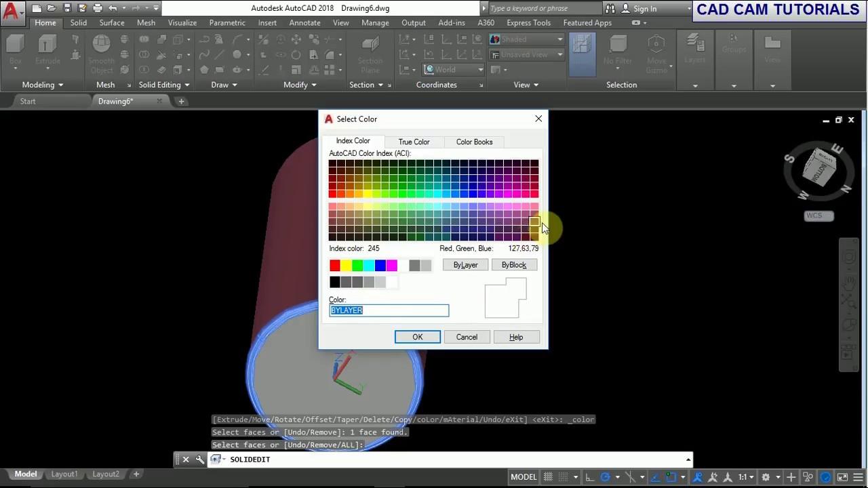Viewport: 868px width, 488px height.
Task: Click Sign In link in title bar
Action: point(645,8)
